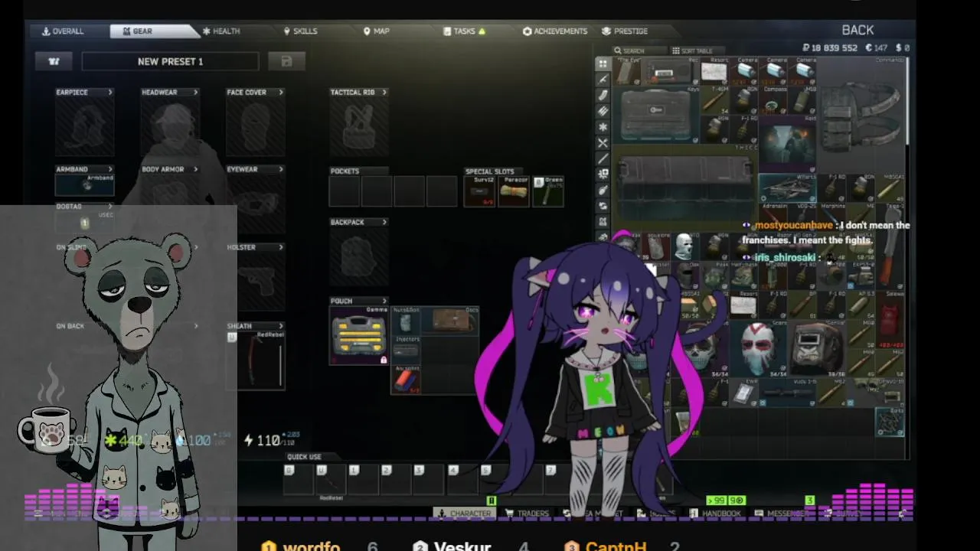Click the New Preset 1 name field
Screen dimensions: 980x551
click(x=170, y=61)
